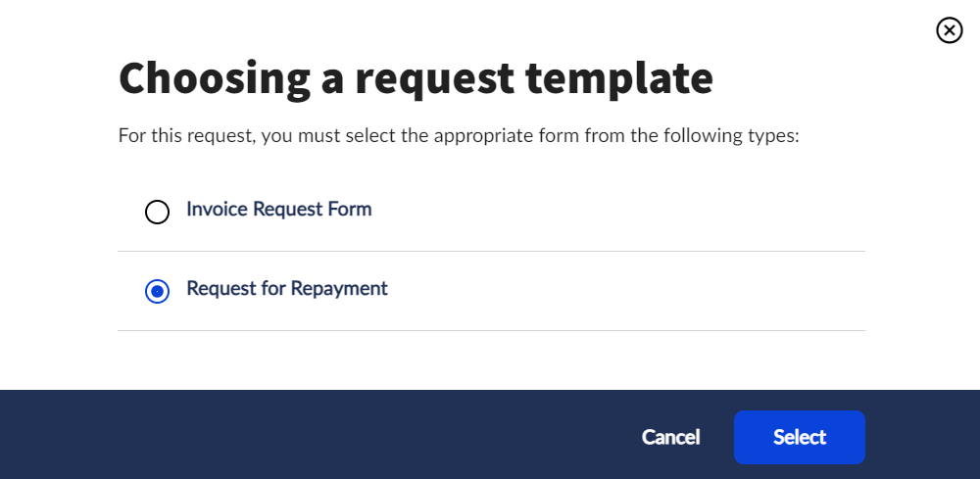980x479 pixels.
Task: Confirm the choice with the blue Select button
Action: tap(799, 437)
